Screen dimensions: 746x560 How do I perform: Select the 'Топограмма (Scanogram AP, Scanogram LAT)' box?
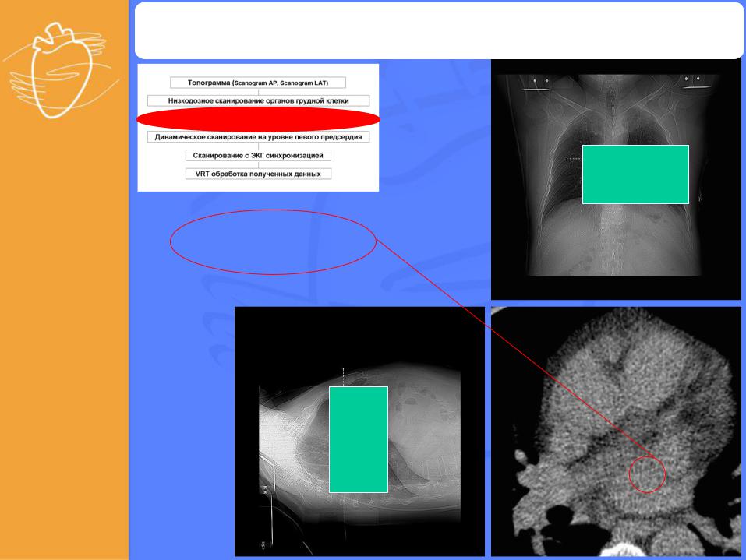point(258,83)
